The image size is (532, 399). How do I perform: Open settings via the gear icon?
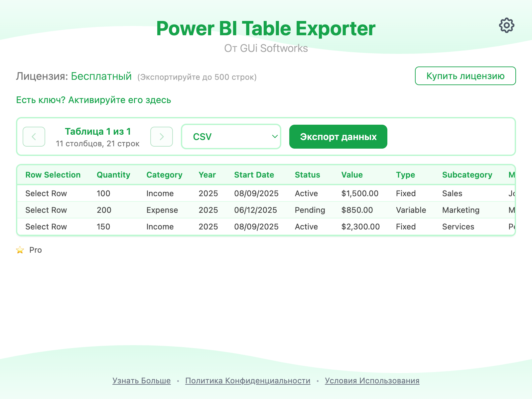click(x=506, y=25)
